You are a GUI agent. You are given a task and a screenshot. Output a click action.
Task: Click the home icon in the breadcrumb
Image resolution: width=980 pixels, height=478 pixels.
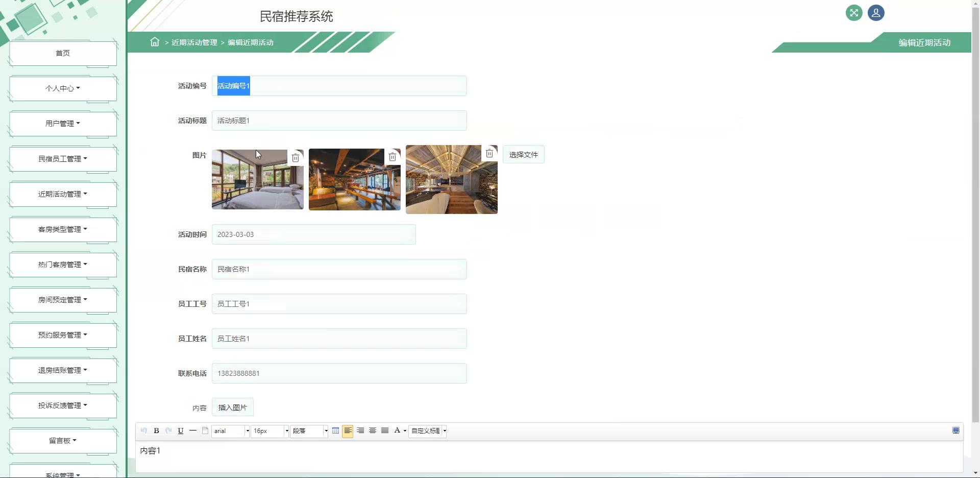[x=155, y=42]
